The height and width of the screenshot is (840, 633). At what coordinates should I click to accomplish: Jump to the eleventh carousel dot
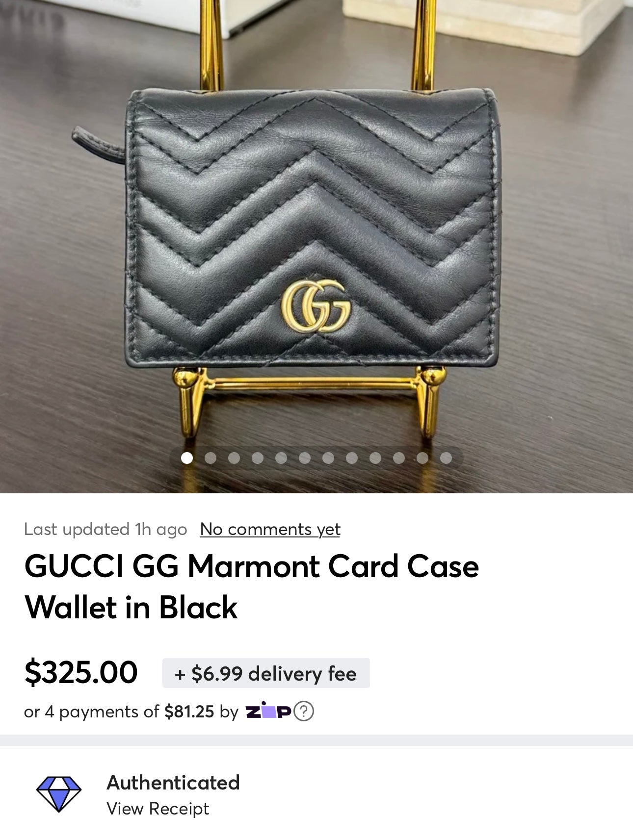(x=422, y=458)
